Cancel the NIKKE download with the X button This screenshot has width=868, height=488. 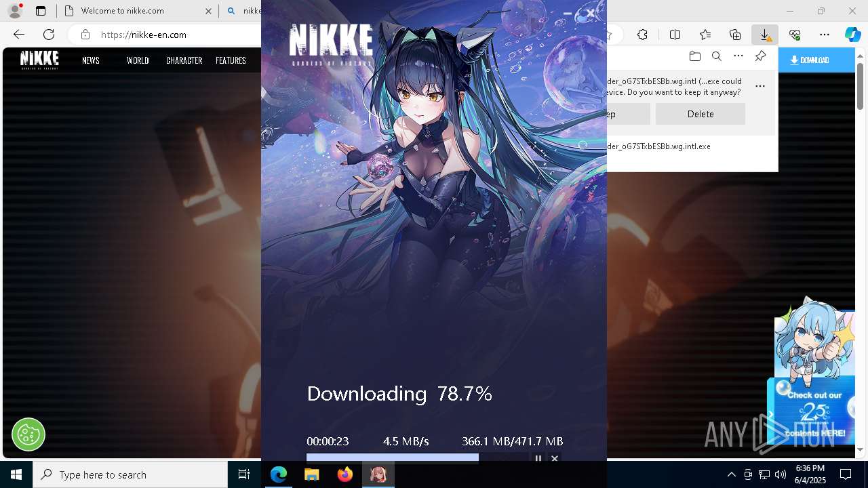[x=555, y=458]
